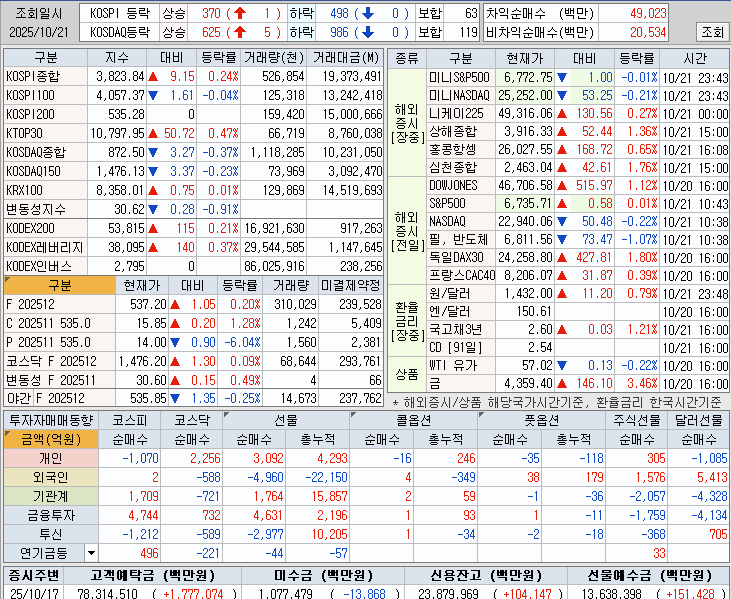Click 거래대금(M) column header
Screen dimensions: 731x599
point(345,58)
